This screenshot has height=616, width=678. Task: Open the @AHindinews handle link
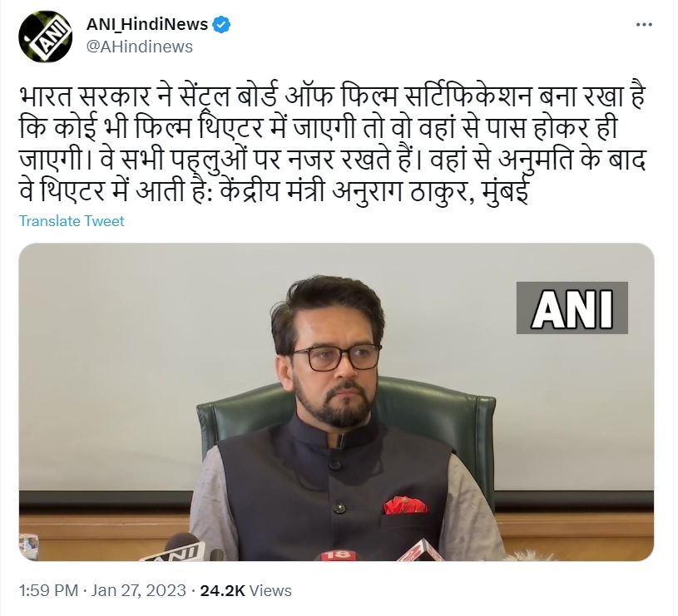[x=140, y=47]
